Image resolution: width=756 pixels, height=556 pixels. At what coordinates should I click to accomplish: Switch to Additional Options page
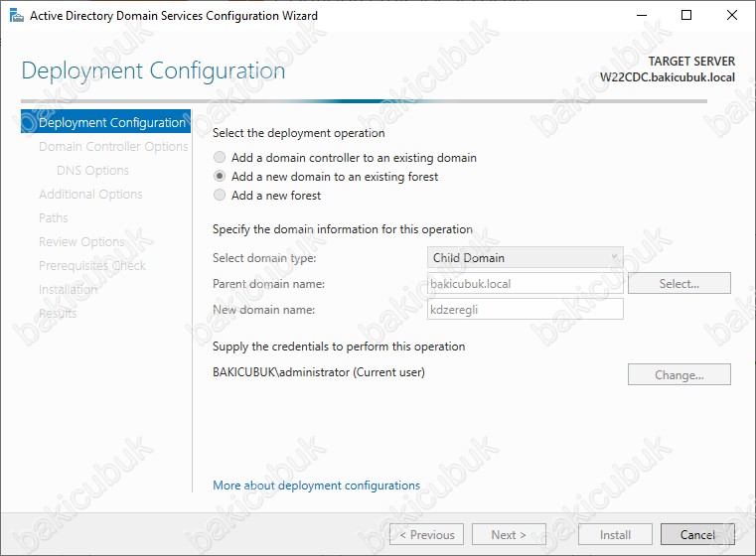click(90, 195)
